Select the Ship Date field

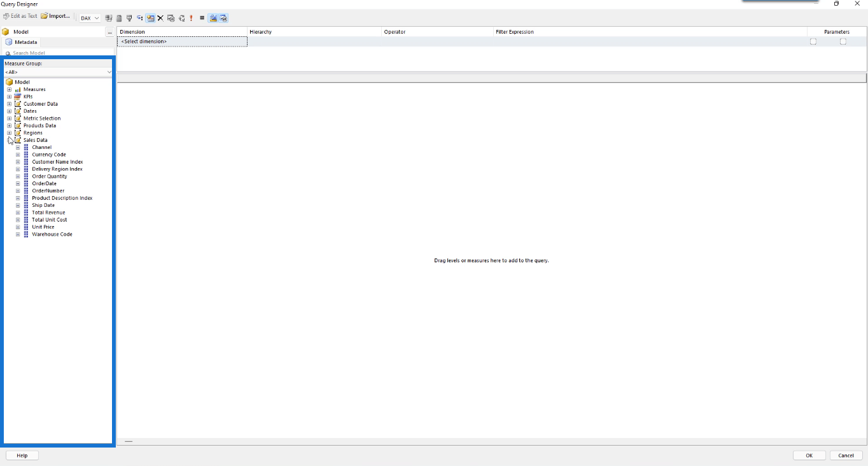[43, 206]
